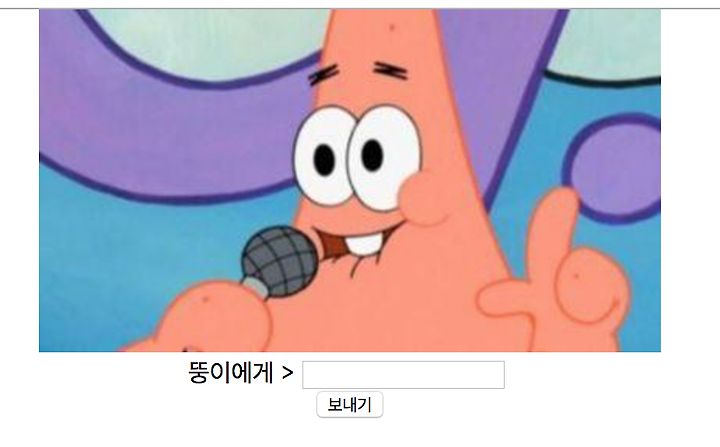720x447 pixels.
Task: Click the 뚱이에게 label text
Action: (x=231, y=372)
